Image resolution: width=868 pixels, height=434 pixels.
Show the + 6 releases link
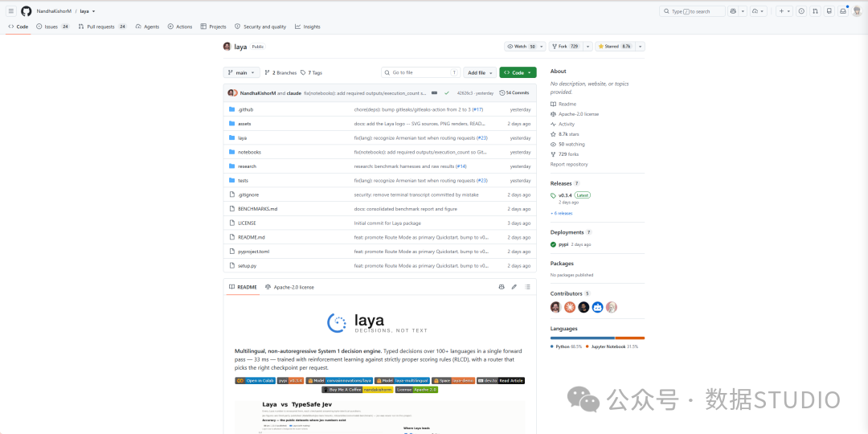[561, 213]
